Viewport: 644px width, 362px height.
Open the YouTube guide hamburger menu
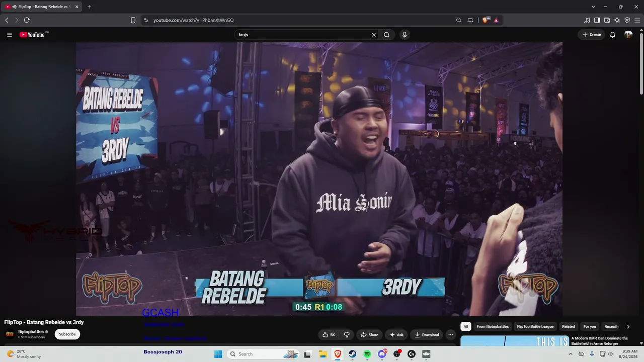coord(10,35)
